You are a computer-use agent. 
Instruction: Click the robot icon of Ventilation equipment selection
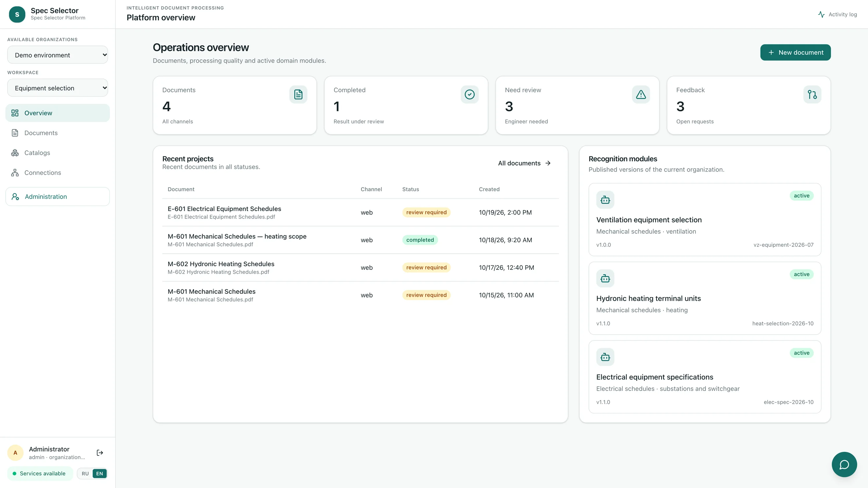605,200
